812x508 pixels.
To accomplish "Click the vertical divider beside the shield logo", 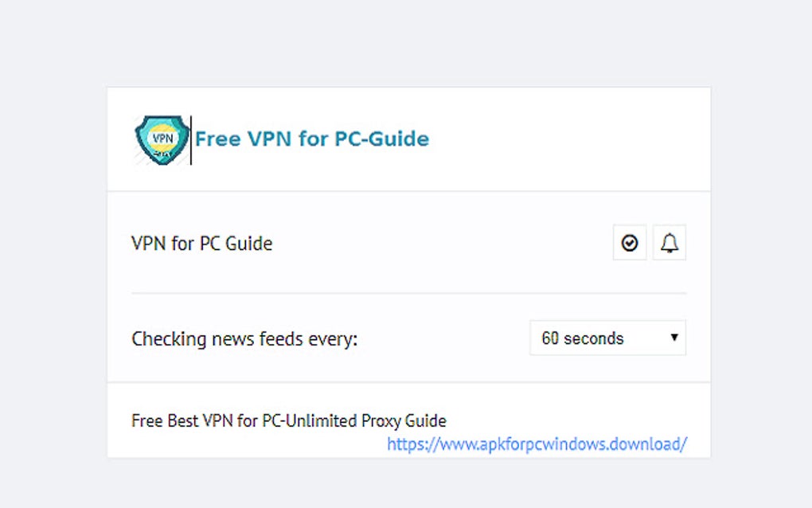I will point(191,140).
